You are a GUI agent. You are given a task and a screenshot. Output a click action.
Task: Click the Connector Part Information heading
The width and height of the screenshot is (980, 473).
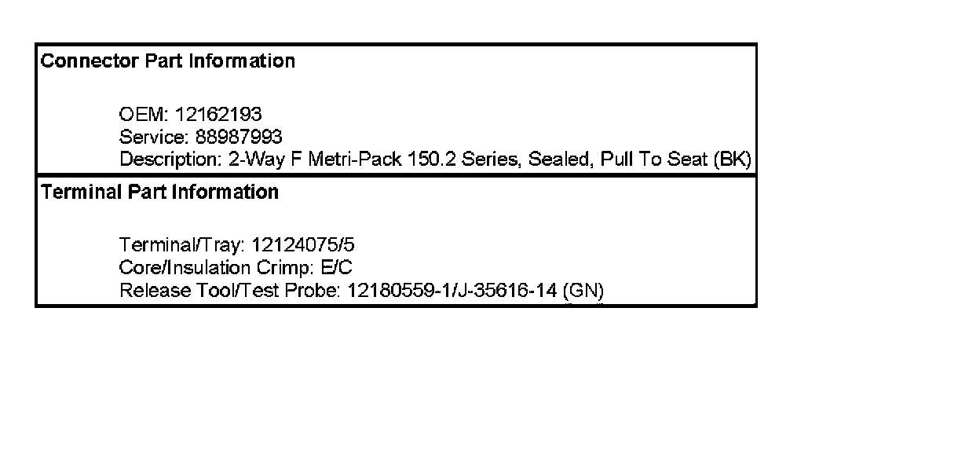[167, 61]
